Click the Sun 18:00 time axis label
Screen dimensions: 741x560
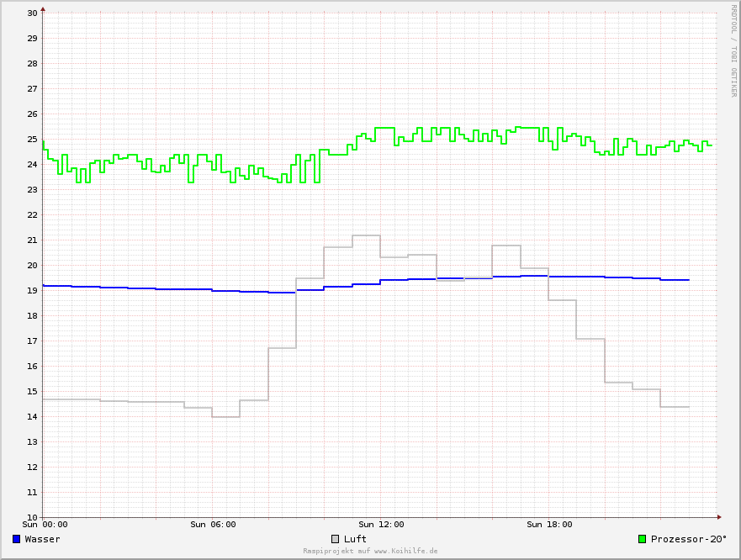(x=549, y=525)
